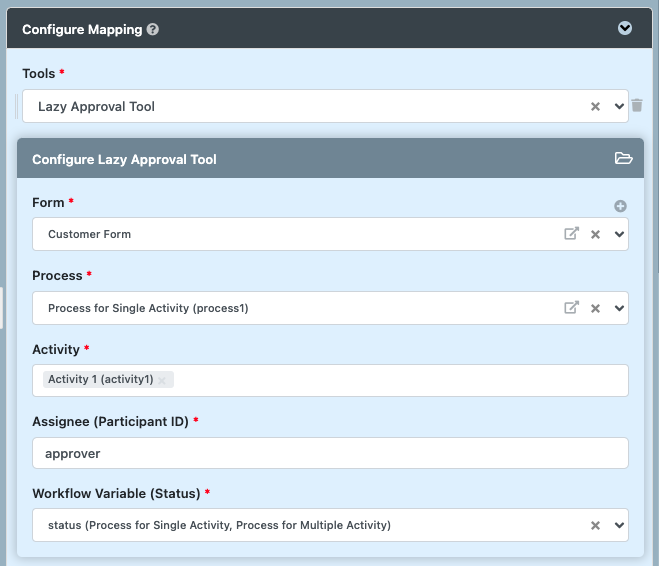659x566 pixels.
Task: Expand the Process dropdown arrow
Action: [x=618, y=308]
